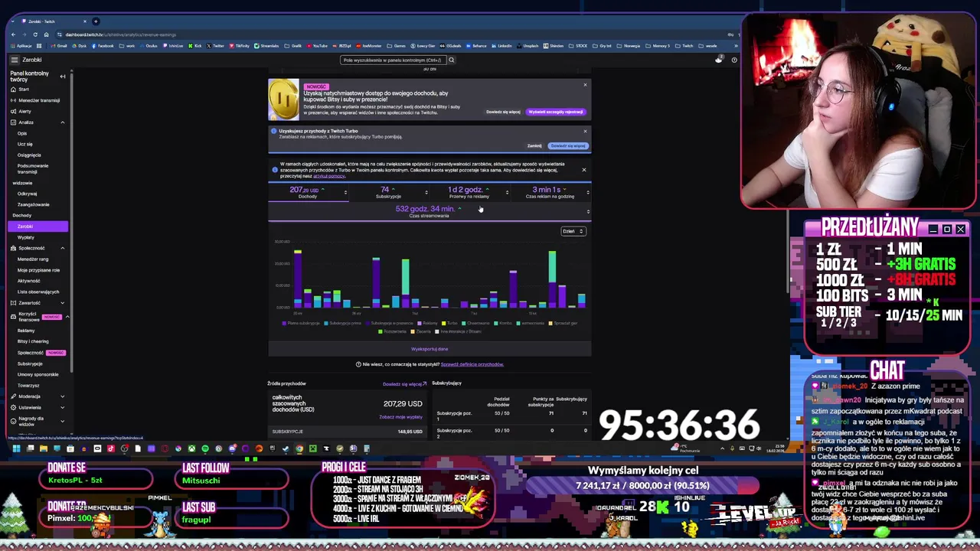This screenshot has width=980, height=551.
Task: Go to Start in sidebar
Action: click(23, 90)
